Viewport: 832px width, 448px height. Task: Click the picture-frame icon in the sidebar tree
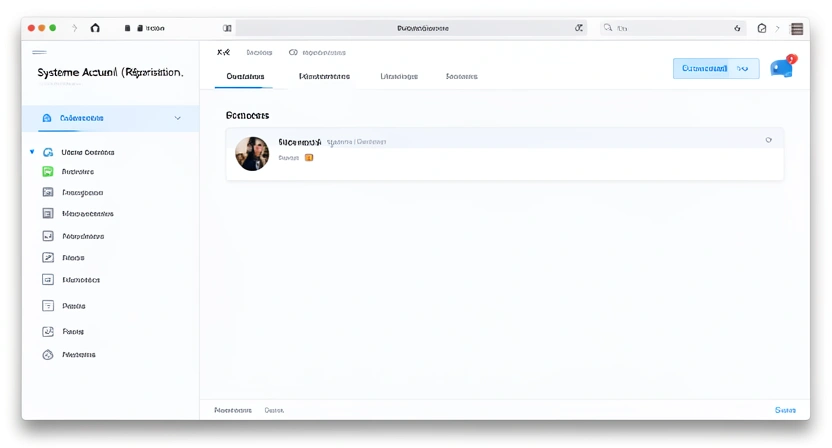click(48, 192)
